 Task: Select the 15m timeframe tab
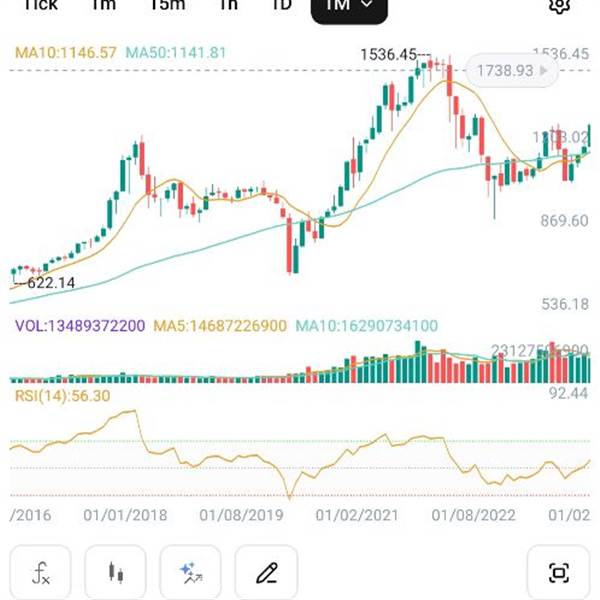(167, 6)
